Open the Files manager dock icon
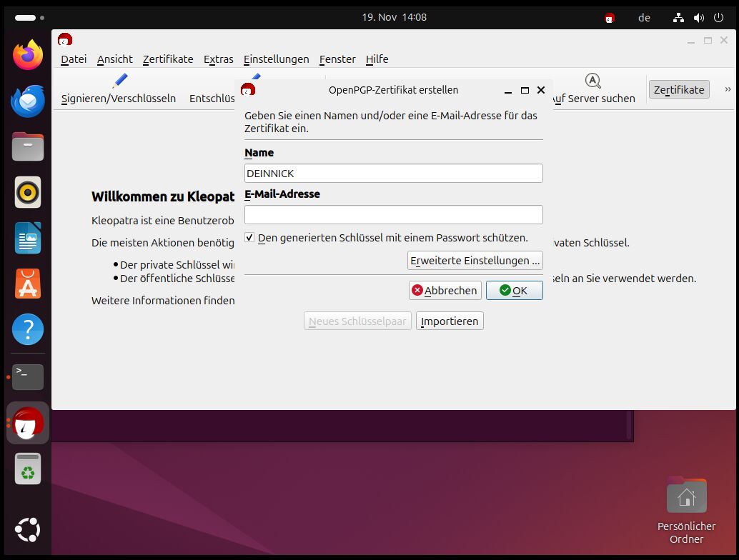The height and width of the screenshot is (560, 739). coord(28,147)
